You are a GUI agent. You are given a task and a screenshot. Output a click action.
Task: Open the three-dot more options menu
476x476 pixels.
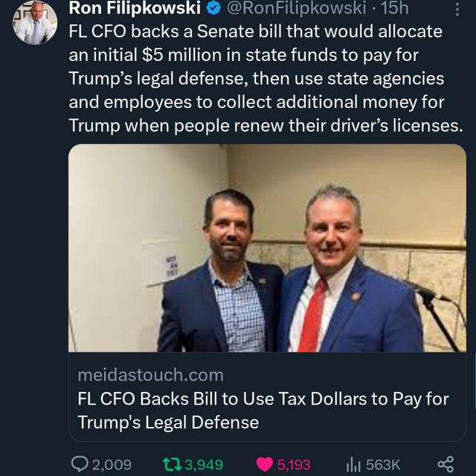tap(456, 9)
